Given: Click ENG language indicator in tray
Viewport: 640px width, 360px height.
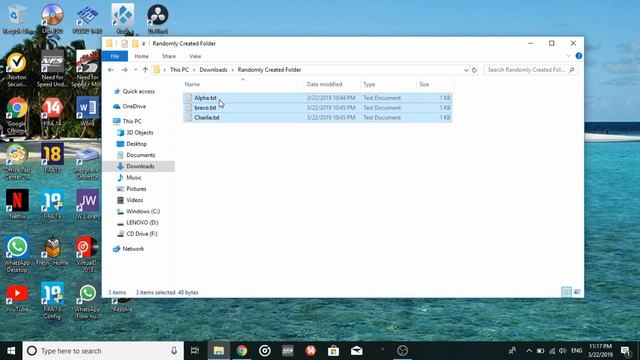Looking at the screenshot, I should coord(576,351).
